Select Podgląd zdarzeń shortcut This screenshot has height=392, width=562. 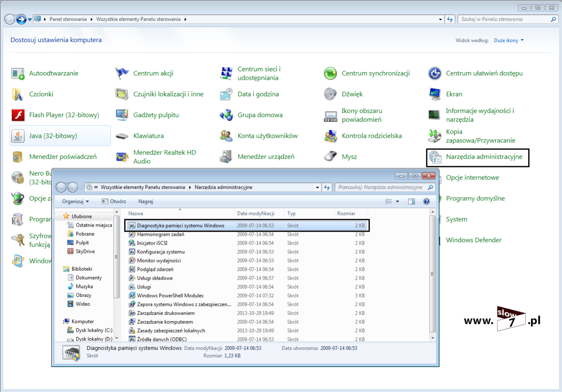(x=155, y=269)
